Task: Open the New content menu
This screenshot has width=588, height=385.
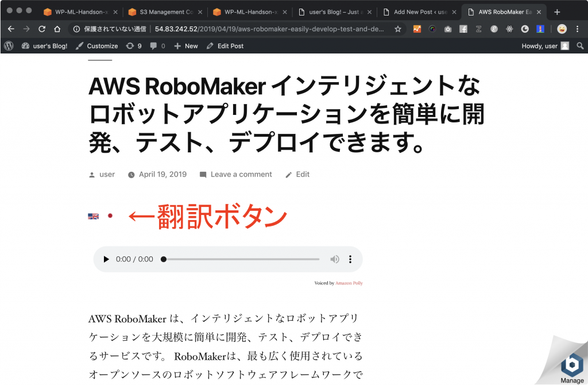Action: coord(186,46)
